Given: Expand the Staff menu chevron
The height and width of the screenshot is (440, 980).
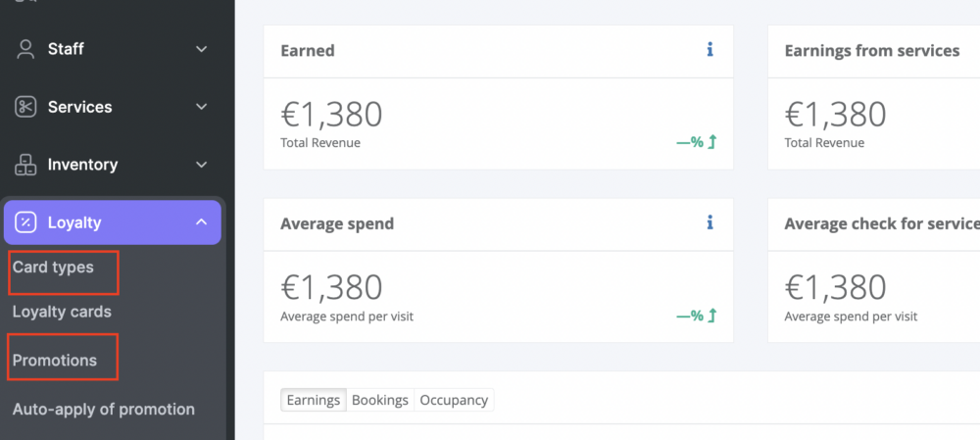Looking at the screenshot, I should 201,49.
